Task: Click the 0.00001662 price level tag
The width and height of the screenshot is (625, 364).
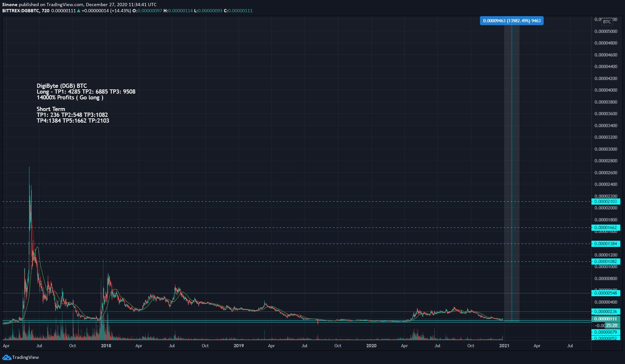Action: tap(606, 228)
